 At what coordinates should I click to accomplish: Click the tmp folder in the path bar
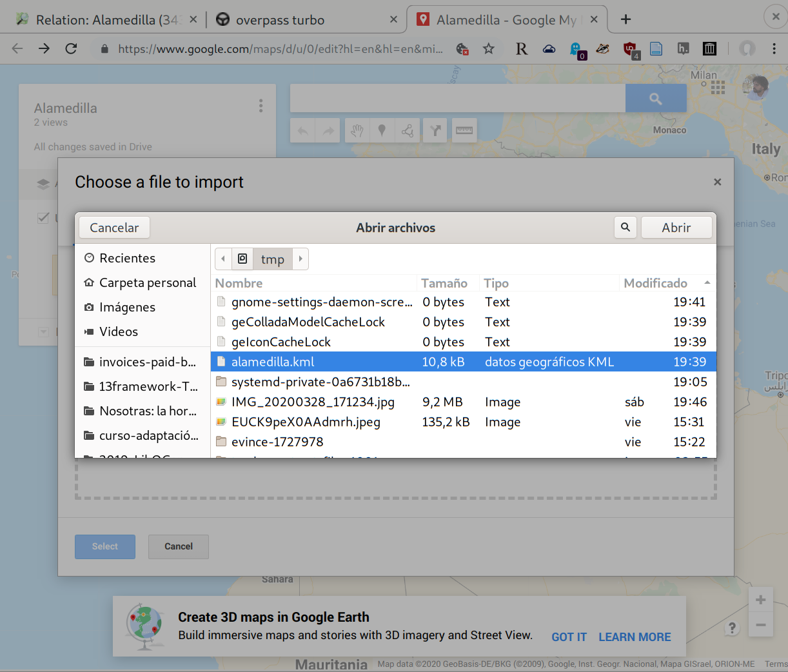[x=273, y=259]
